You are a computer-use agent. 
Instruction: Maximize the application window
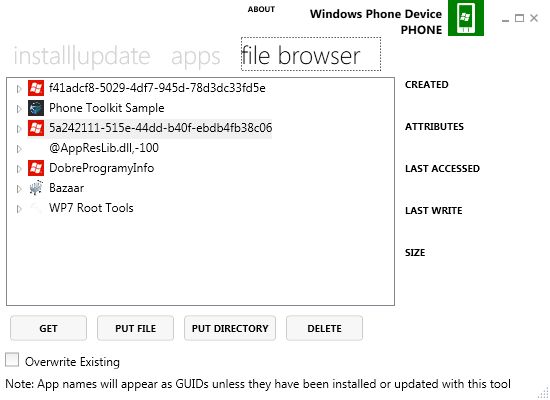pos(519,18)
